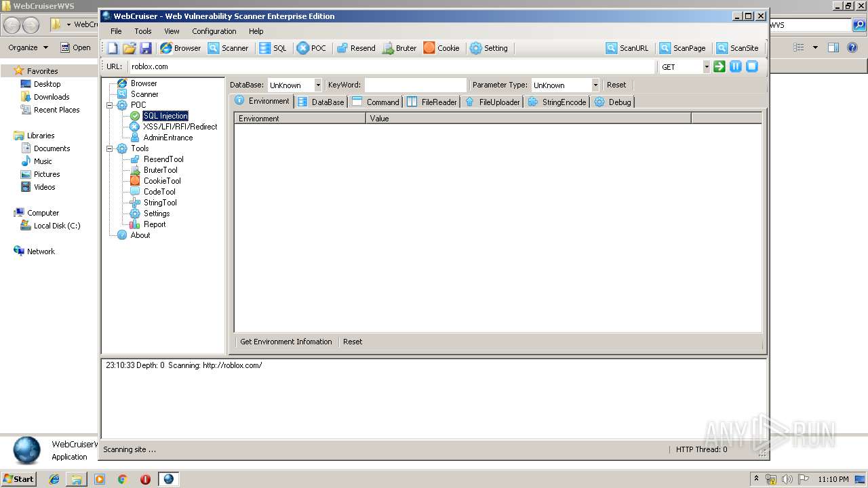Switch to the FileUploader tab
The image size is (868, 488).
[492, 102]
